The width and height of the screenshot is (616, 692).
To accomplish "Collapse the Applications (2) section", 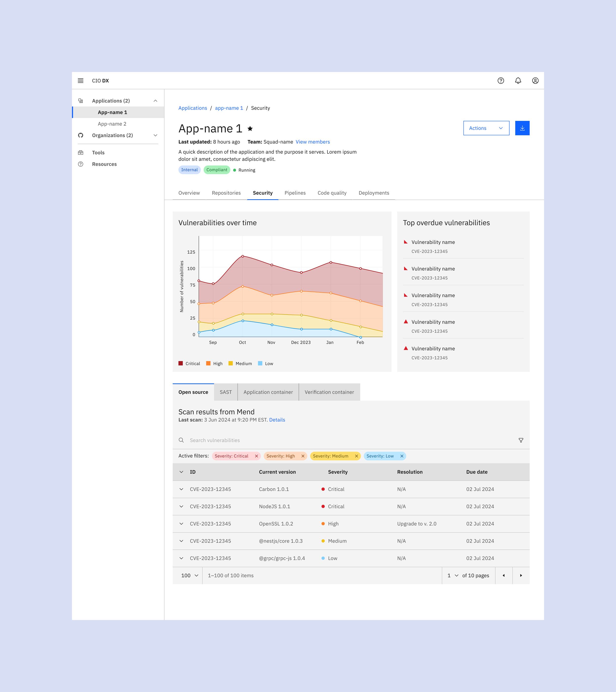I will [155, 101].
